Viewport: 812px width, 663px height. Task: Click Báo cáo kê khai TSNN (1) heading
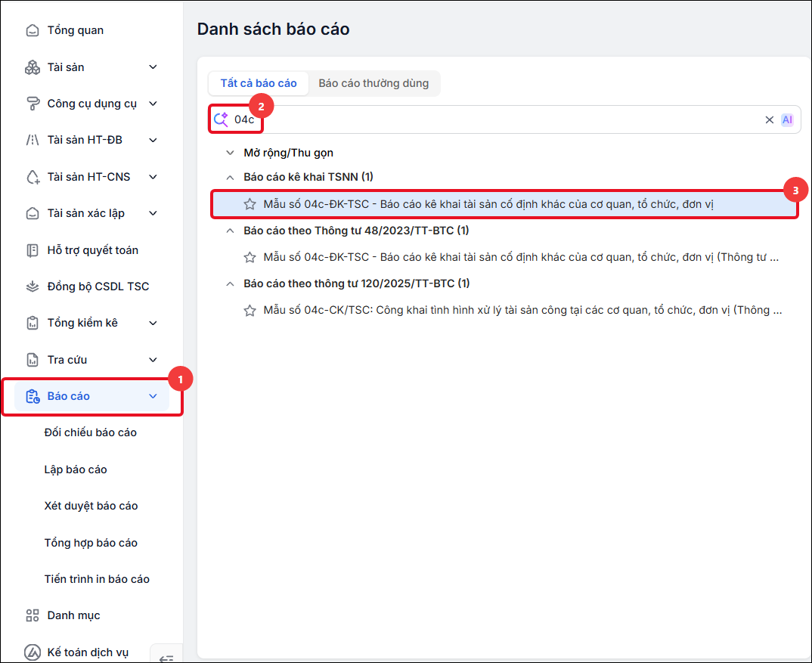click(308, 177)
